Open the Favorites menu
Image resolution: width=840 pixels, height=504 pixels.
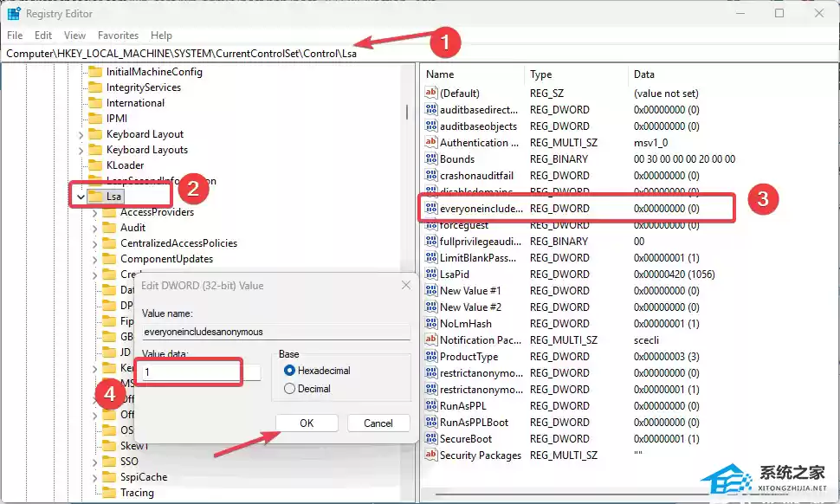pyautogui.click(x=118, y=36)
